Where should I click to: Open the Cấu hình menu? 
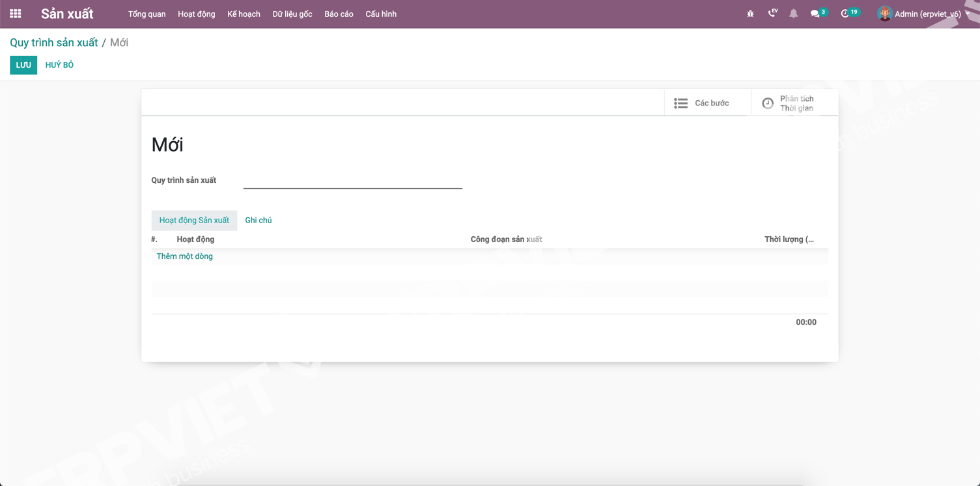tap(381, 14)
